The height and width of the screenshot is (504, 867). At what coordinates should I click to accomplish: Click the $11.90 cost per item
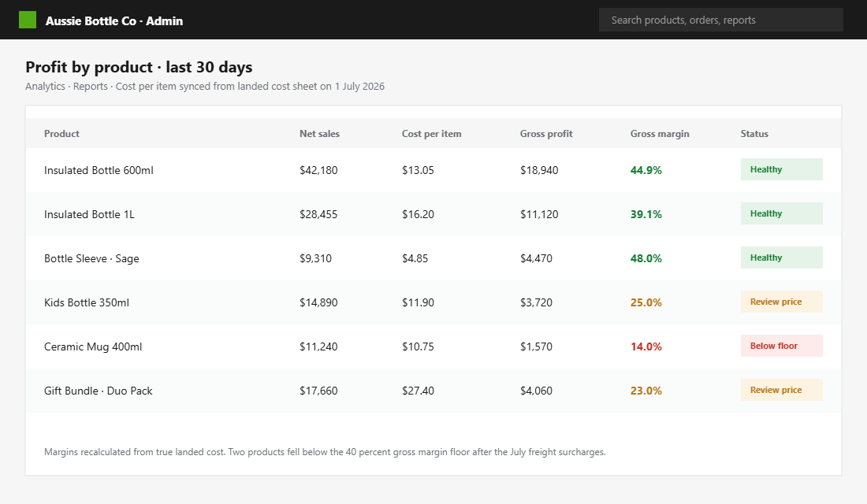(x=418, y=303)
